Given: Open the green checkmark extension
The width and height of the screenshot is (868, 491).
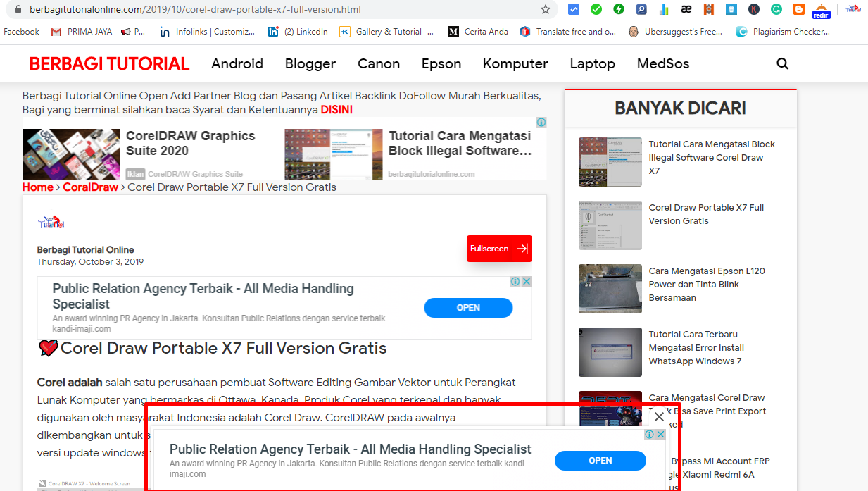Looking at the screenshot, I should pos(596,9).
